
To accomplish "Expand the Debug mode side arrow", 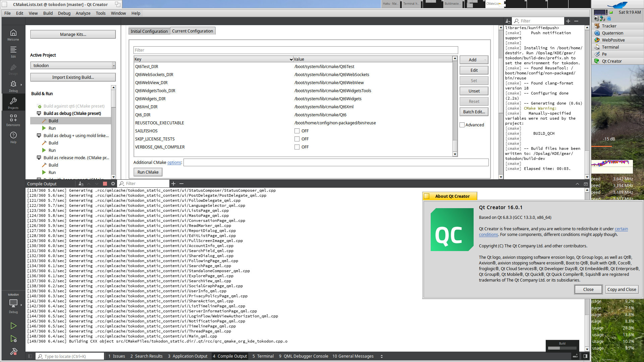I will coord(21,85).
